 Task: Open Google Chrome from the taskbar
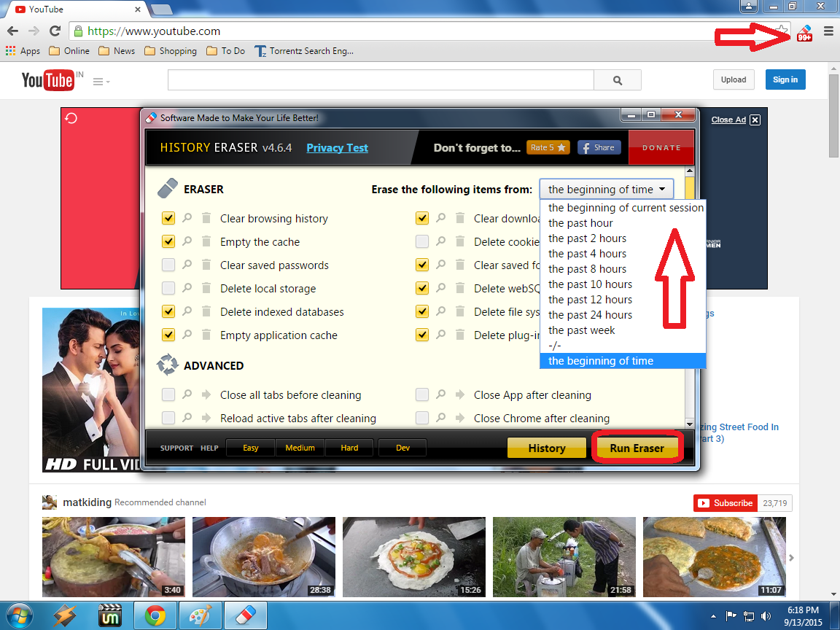click(x=155, y=615)
